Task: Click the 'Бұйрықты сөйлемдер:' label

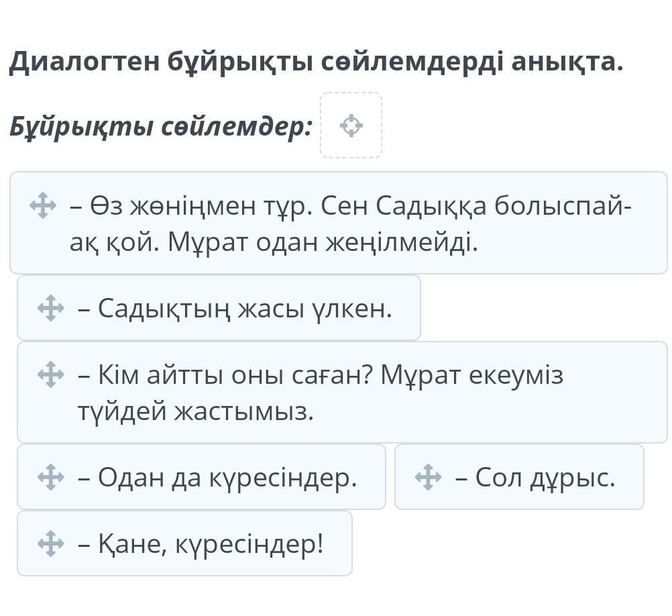Action: (161, 126)
